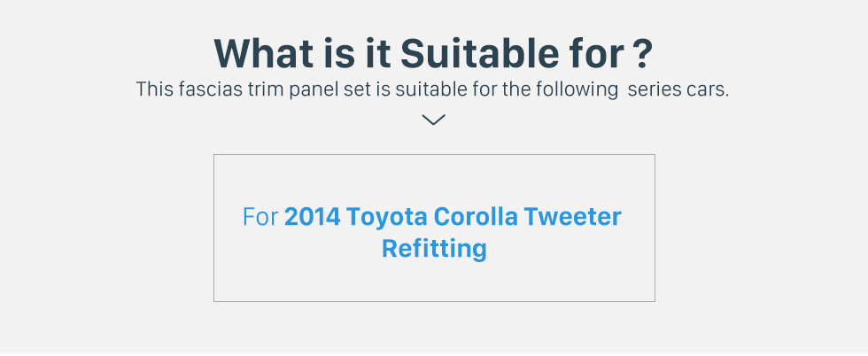868x356 pixels.
Task: Click the word 'For' before 2014
Action: [x=260, y=217]
